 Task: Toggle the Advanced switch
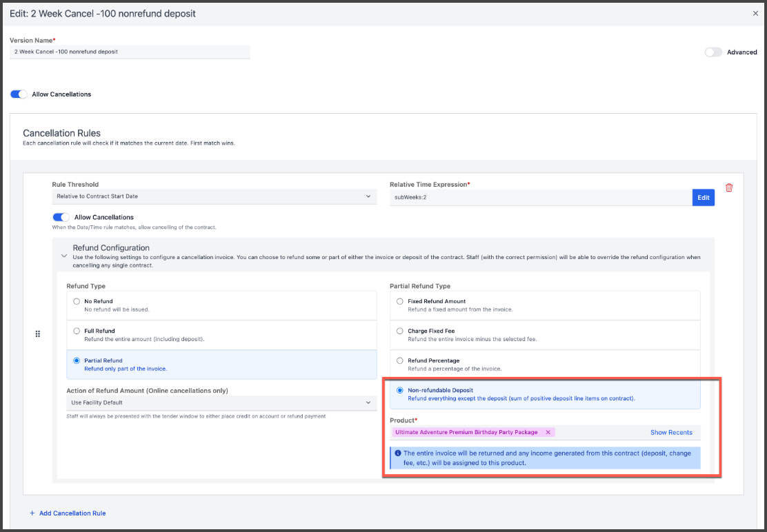[713, 52]
